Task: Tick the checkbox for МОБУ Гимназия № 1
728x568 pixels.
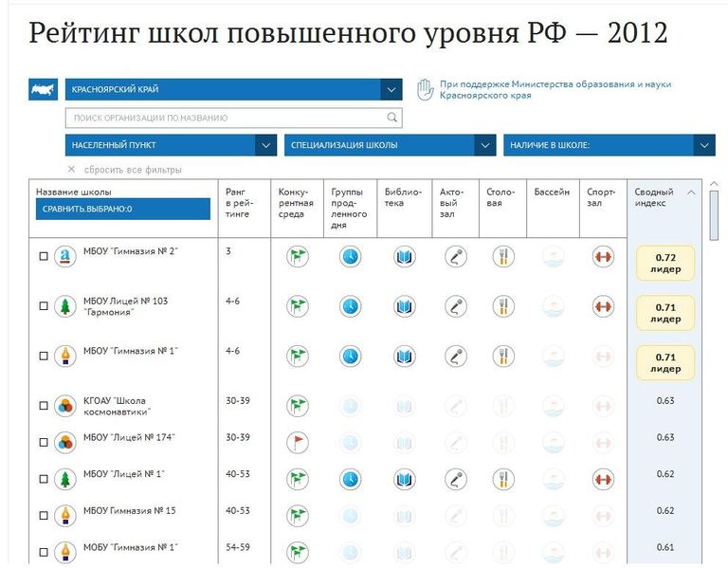Action: [44, 552]
